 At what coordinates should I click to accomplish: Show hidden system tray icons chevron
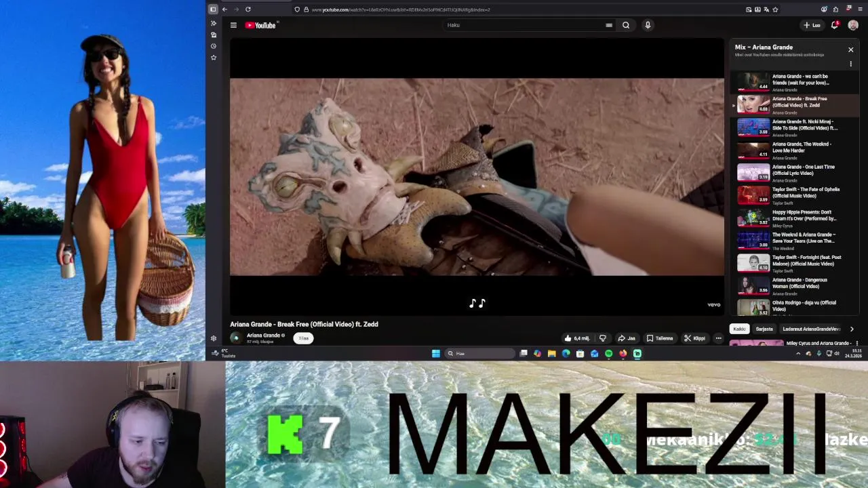coord(798,353)
